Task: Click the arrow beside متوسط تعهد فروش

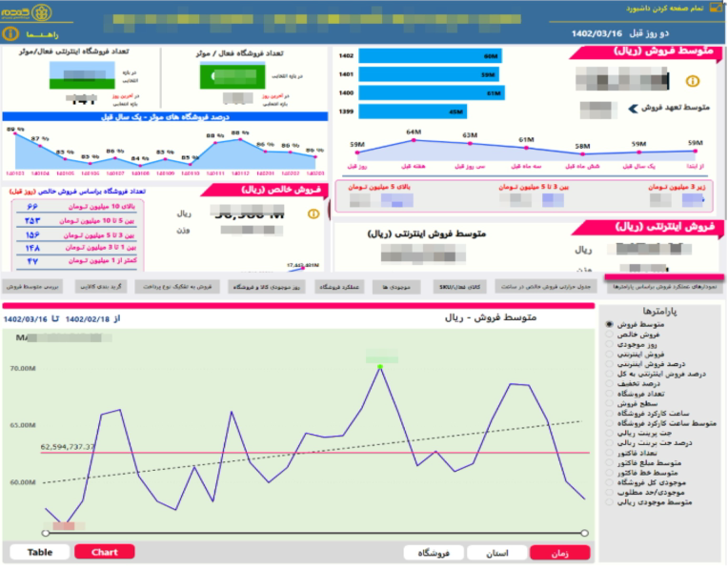Action: pos(633,109)
